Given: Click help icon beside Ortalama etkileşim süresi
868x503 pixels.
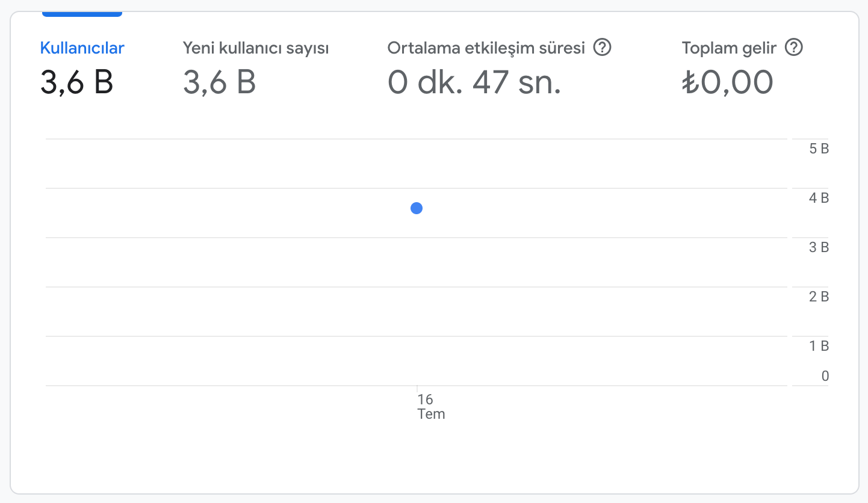Looking at the screenshot, I should click(602, 48).
